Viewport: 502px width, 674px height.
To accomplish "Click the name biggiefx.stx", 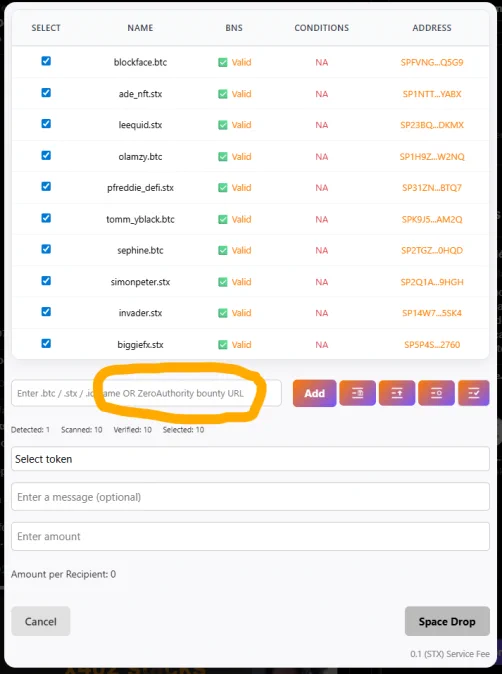I will coord(140,345).
